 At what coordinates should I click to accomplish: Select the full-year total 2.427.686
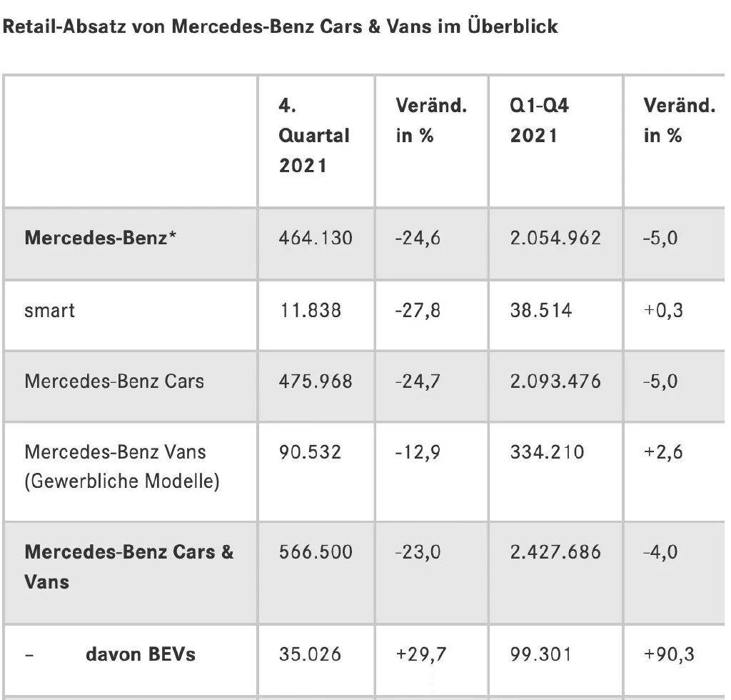555,552
